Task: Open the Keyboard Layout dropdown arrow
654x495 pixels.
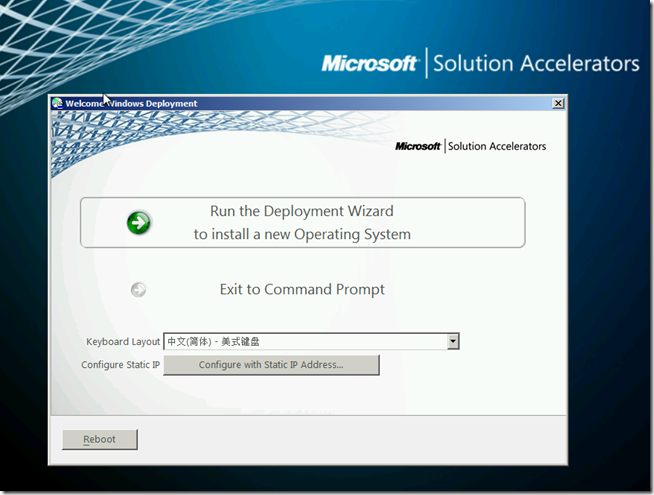Action: pos(453,342)
